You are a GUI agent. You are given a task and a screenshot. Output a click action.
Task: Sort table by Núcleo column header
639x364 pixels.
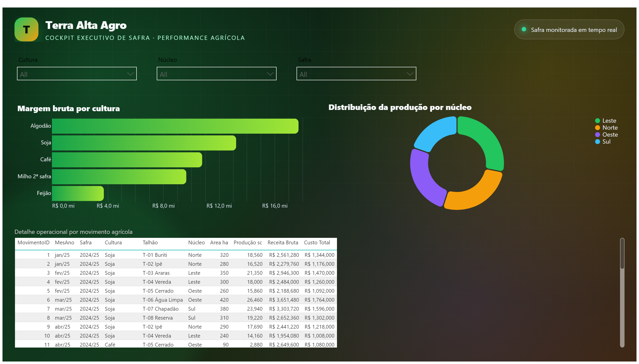[x=196, y=243]
